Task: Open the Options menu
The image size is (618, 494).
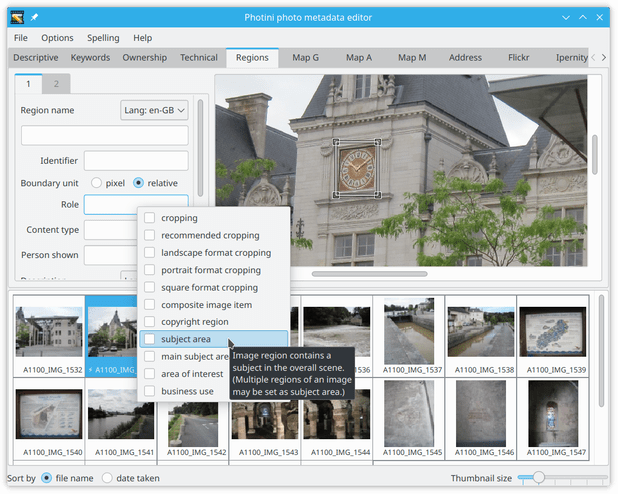Action: tap(57, 38)
